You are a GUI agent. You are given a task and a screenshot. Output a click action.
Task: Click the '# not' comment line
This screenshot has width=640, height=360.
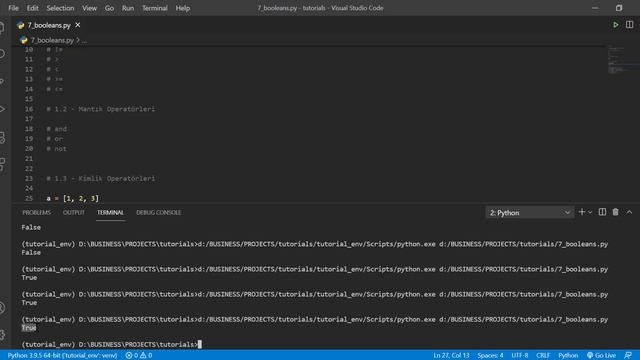tap(56, 149)
